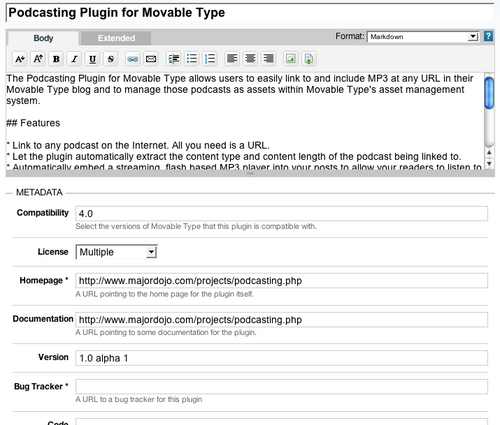Click the empty Bug Tracker field
This screenshot has width=500, height=425.
click(x=282, y=387)
